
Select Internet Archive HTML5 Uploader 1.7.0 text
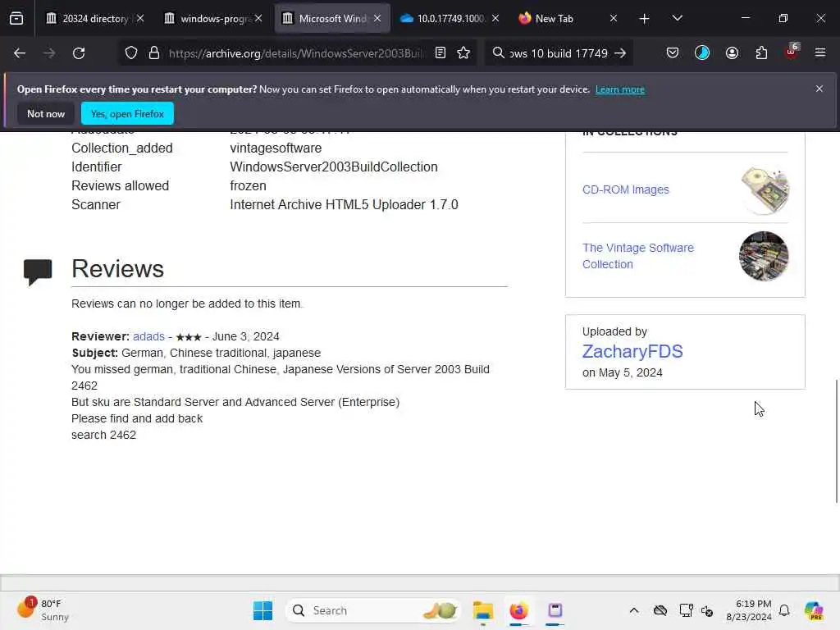344,204
